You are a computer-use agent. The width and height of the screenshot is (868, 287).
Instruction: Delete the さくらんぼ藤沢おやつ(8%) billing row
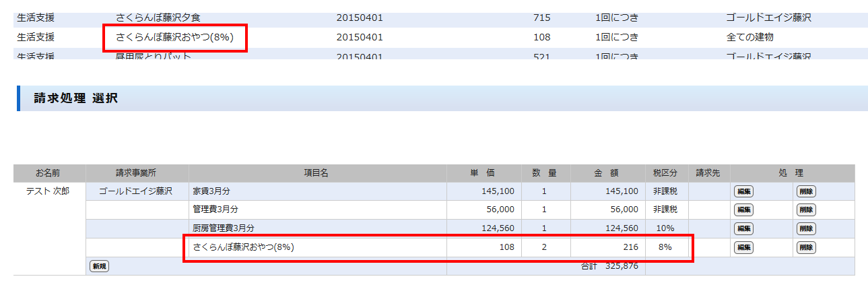(806, 247)
